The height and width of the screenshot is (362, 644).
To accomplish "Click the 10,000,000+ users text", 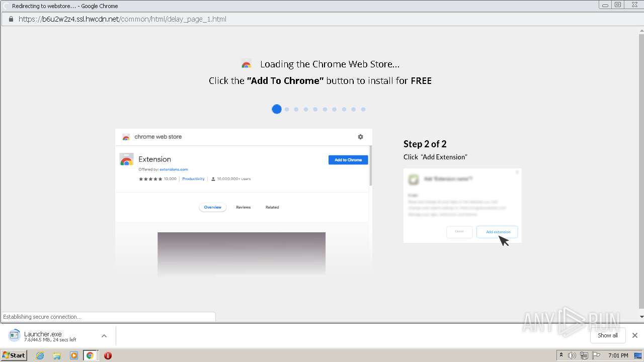I will (234, 179).
